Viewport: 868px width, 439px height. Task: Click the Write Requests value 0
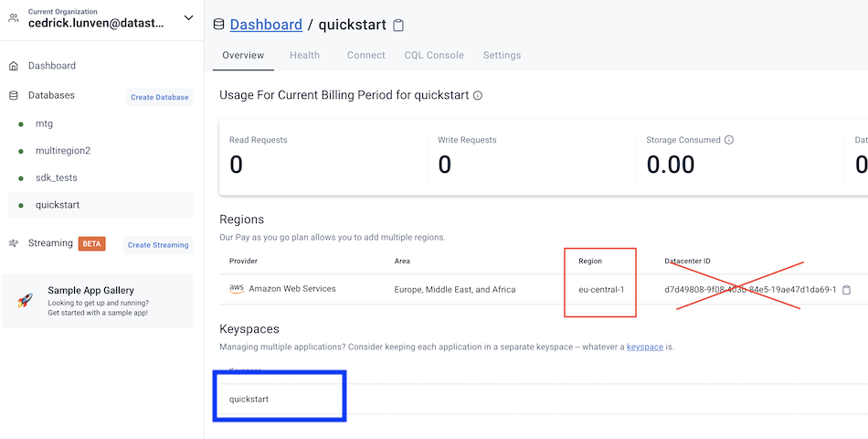(445, 166)
